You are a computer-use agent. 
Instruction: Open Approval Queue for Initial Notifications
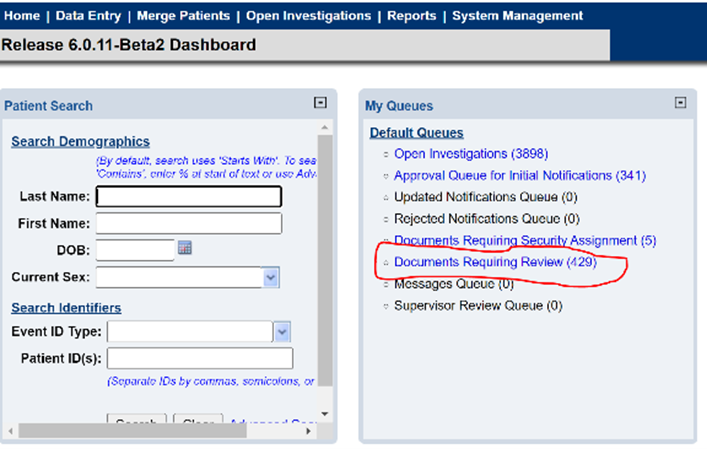point(519,176)
